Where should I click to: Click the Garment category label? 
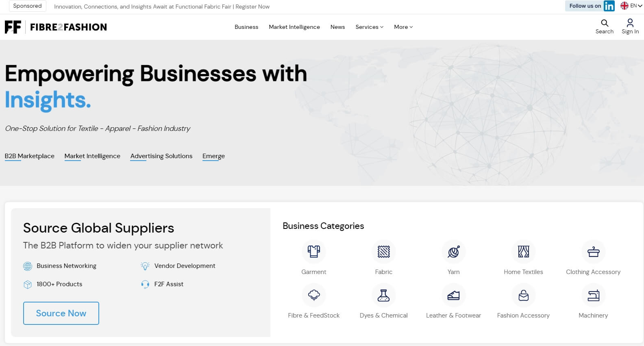click(313, 272)
